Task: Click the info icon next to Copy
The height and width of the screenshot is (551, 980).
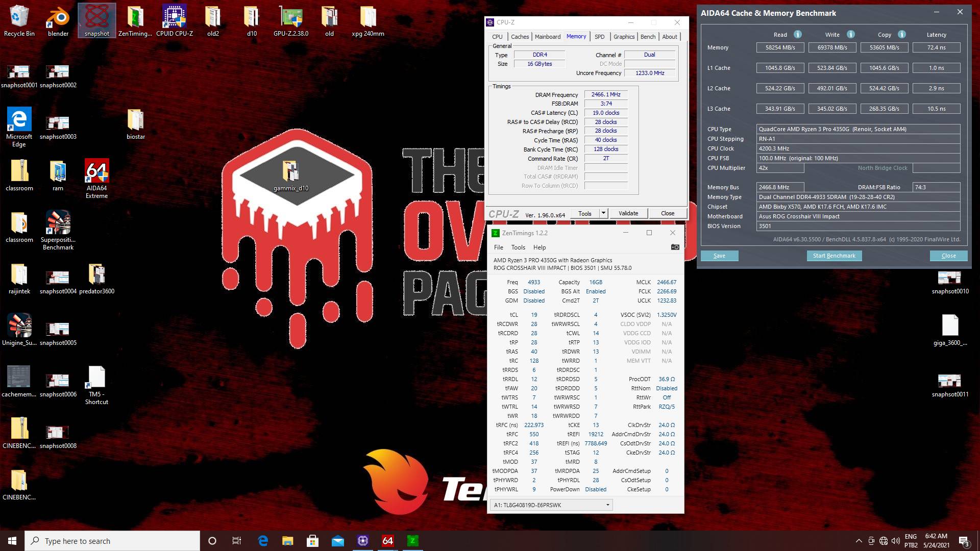Action: 901,34
